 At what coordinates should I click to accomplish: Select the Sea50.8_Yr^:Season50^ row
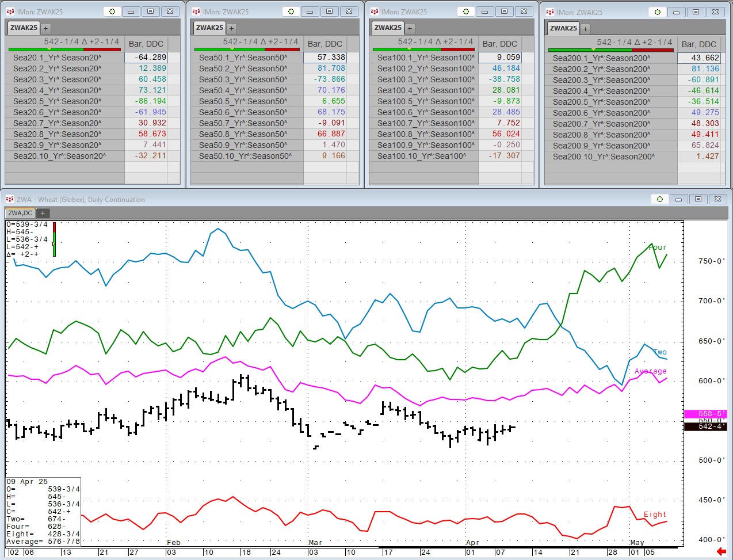(247, 134)
